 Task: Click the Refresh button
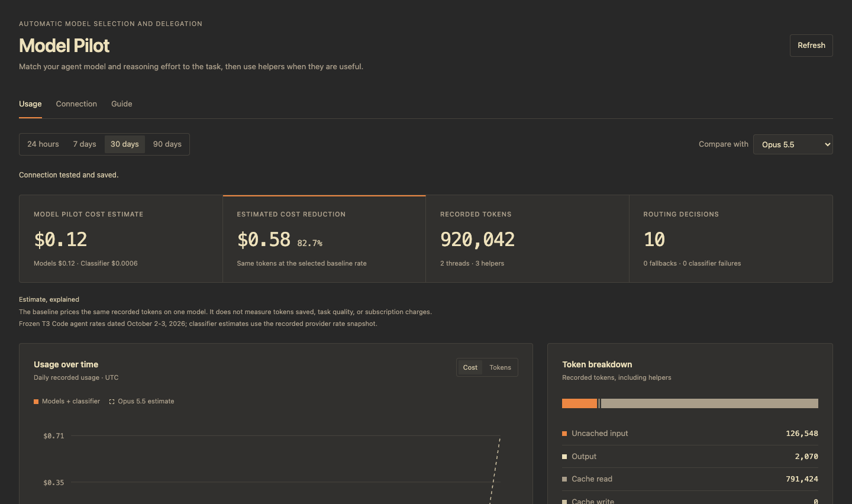[x=811, y=46]
